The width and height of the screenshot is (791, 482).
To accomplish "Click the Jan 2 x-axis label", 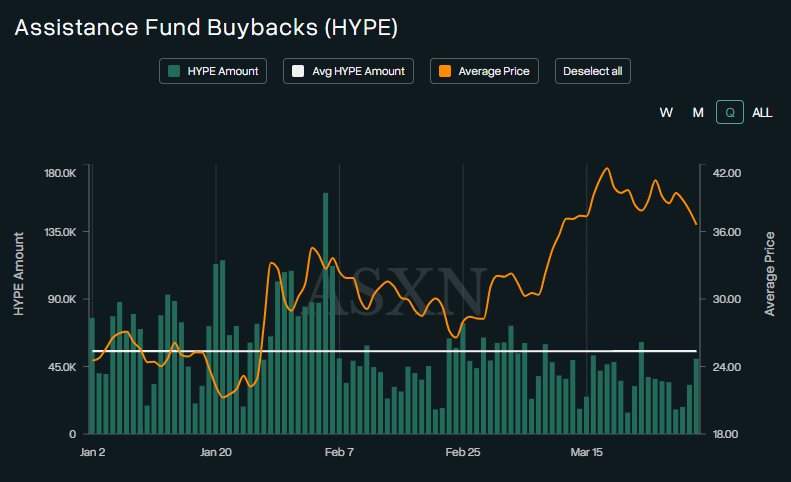I will point(91,452).
